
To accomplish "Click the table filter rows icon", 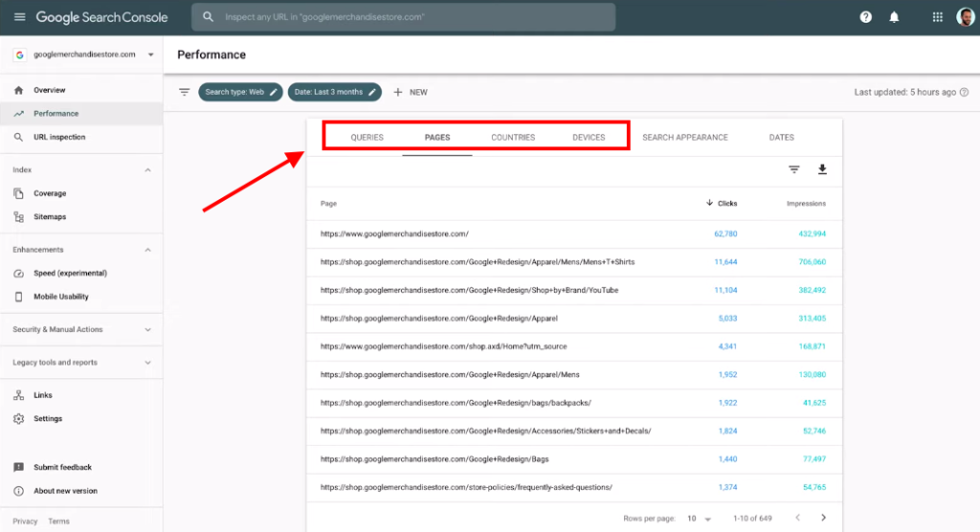I will 793,169.
